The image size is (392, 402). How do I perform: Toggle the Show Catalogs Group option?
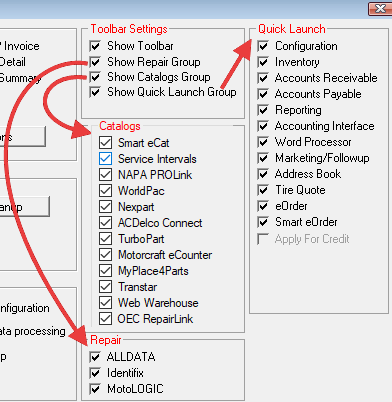(95, 77)
